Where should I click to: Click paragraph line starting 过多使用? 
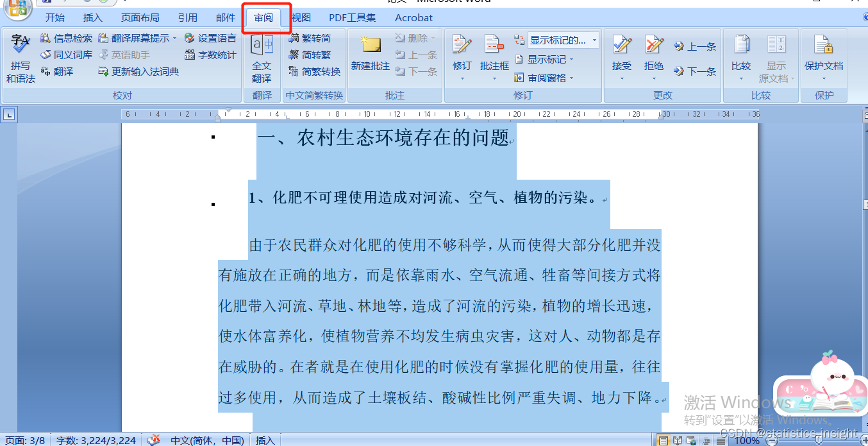coord(440,397)
